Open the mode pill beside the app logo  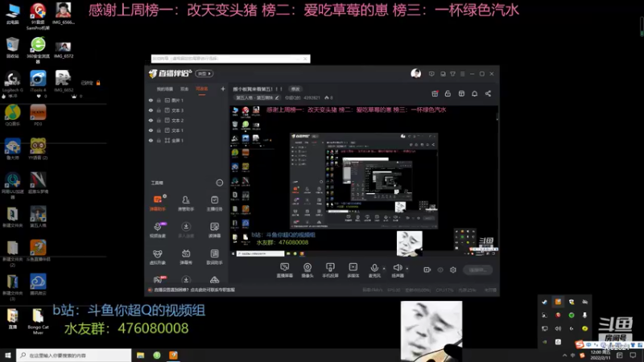[x=204, y=74]
